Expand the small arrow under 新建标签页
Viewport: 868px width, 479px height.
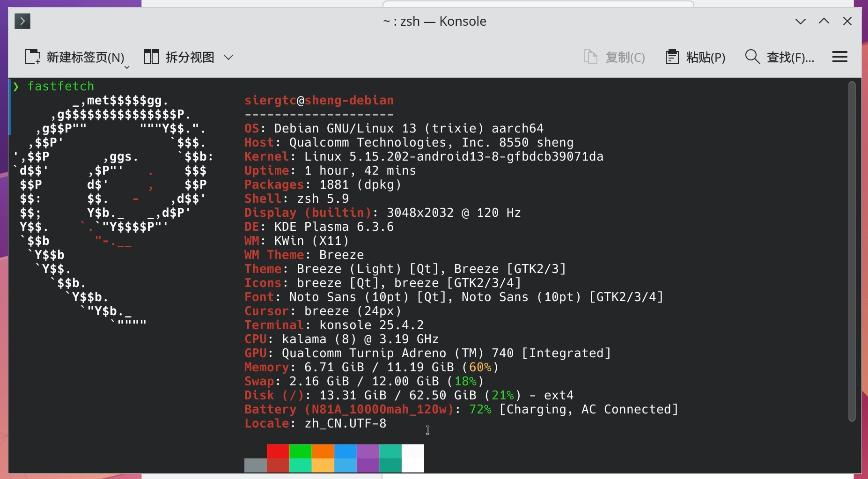click(x=126, y=68)
